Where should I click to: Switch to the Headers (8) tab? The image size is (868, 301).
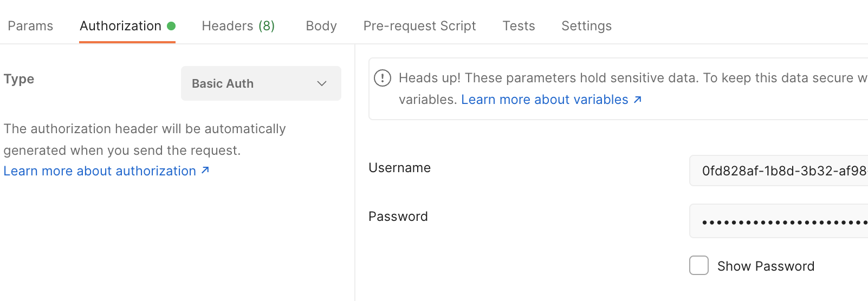click(x=238, y=26)
